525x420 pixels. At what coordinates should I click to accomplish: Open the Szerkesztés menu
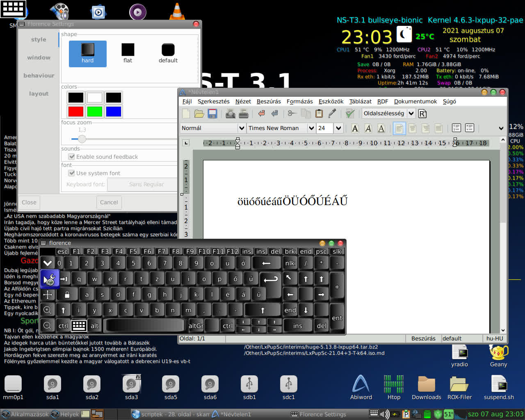[214, 101]
